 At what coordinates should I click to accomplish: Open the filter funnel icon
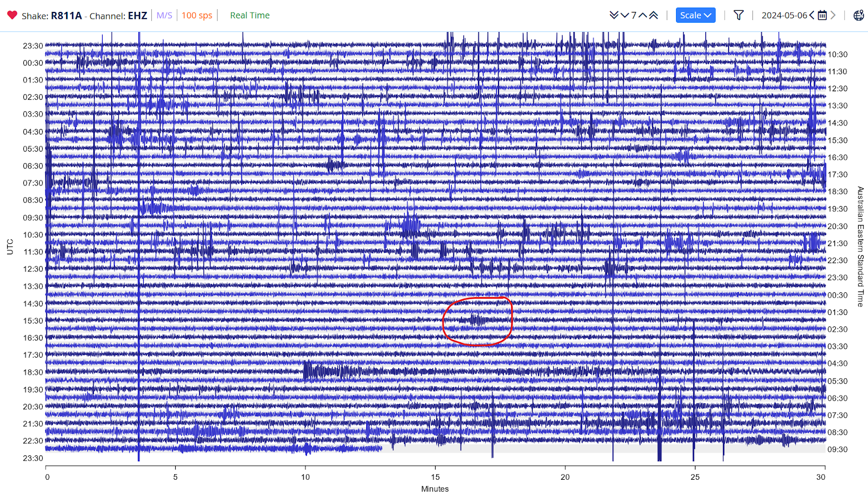(x=738, y=15)
